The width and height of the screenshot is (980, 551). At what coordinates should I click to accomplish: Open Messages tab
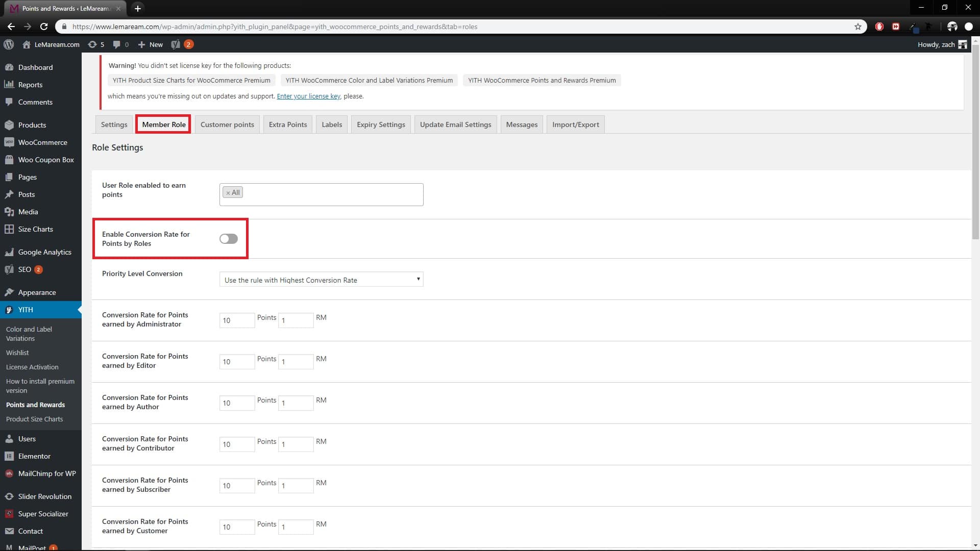point(522,124)
